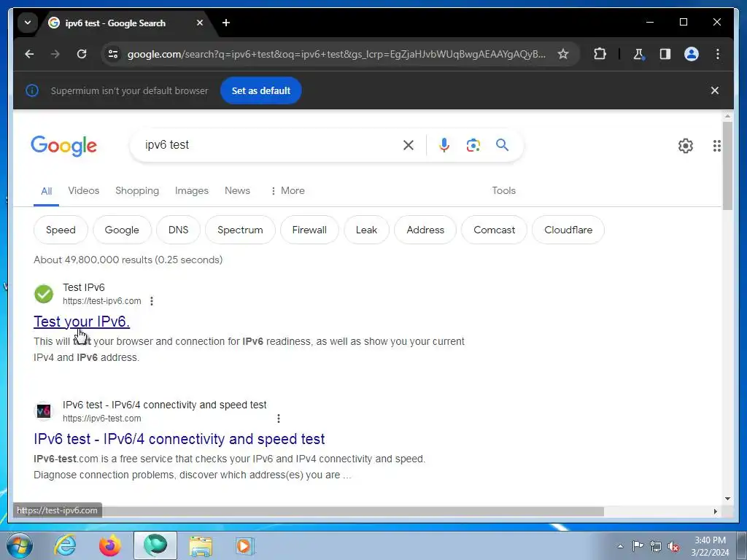Go back to the previous page

(29, 54)
